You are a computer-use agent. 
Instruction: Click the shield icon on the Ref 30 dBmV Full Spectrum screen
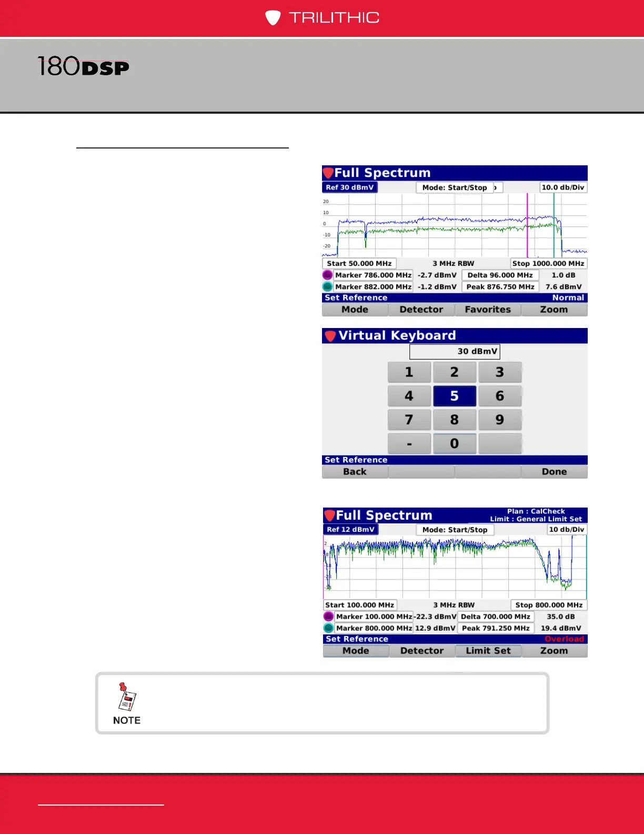tap(328, 173)
